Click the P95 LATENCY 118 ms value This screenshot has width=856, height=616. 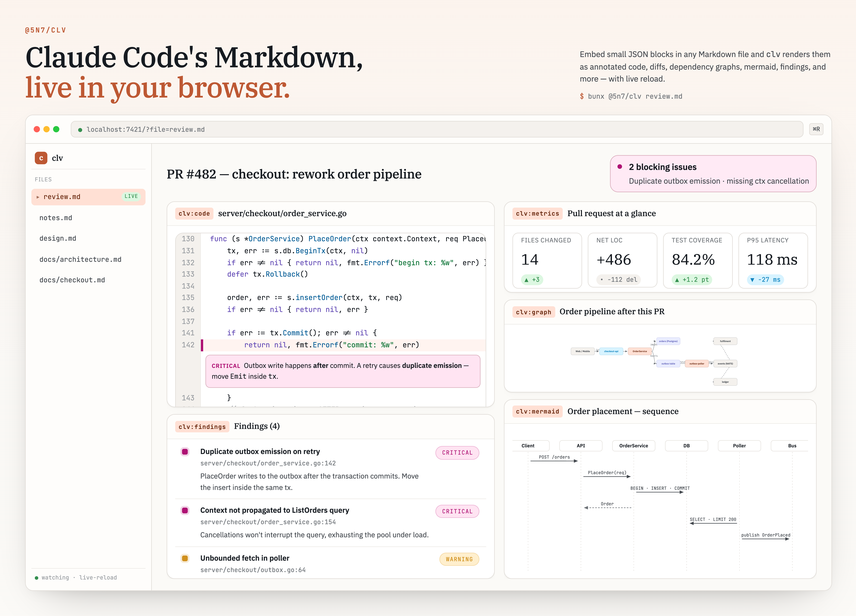point(772,260)
